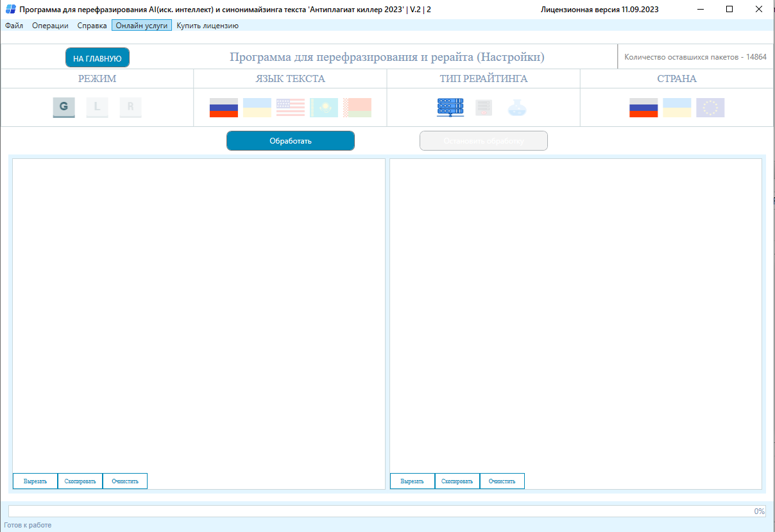Minimize the application window

pyautogui.click(x=700, y=9)
